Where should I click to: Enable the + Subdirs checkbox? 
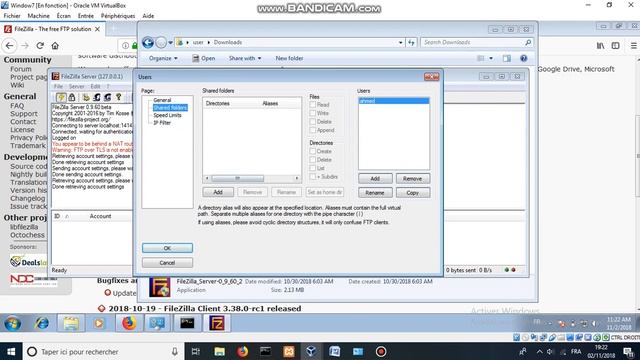[313, 177]
